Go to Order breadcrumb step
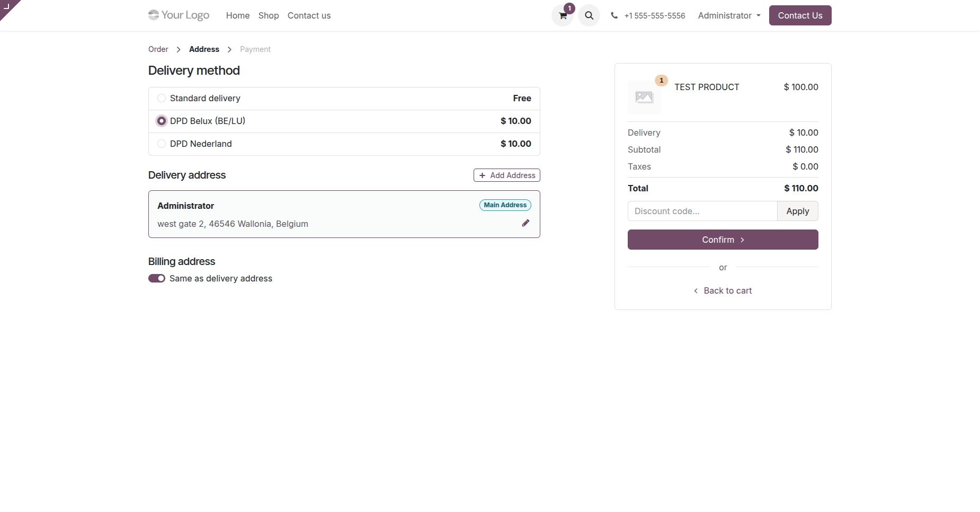Viewport: 980px width, 512px height. click(158, 49)
